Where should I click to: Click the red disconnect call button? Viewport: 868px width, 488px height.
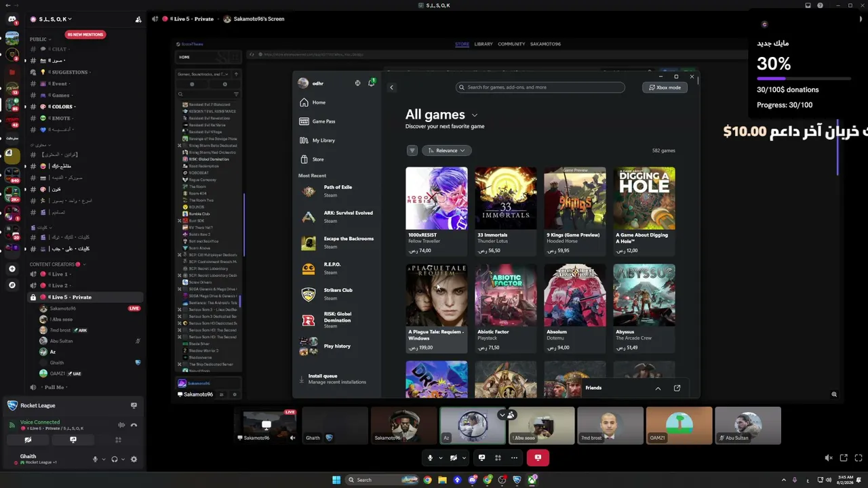coord(538,458)
